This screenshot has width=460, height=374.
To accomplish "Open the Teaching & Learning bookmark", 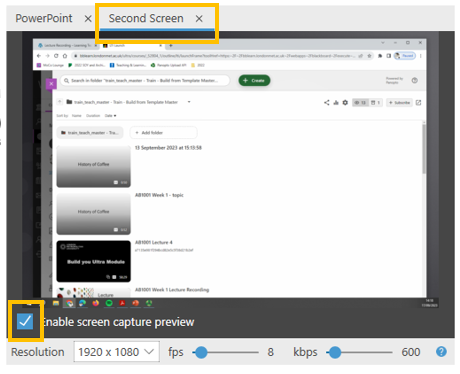I will [x=128, y=65].
